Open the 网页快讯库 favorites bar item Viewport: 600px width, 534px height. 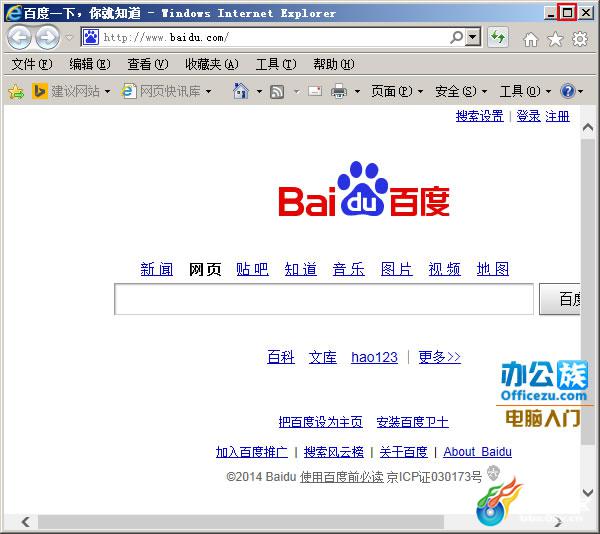(161, 91)
